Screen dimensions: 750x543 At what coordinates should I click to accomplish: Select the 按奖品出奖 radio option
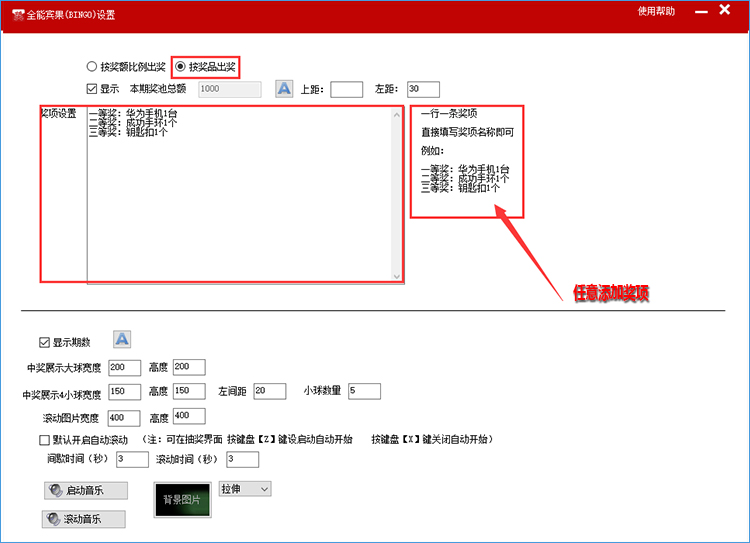coord(180,67)
